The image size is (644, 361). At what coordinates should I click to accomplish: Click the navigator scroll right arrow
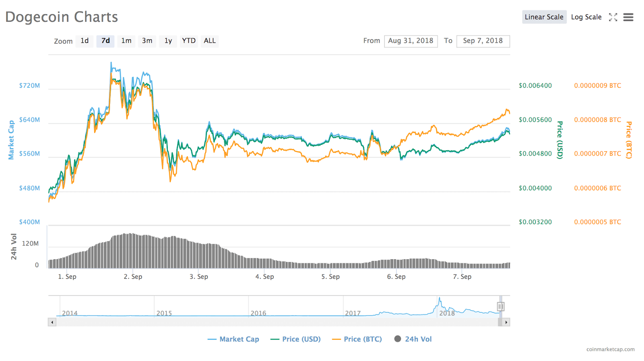tap(506, 322)
